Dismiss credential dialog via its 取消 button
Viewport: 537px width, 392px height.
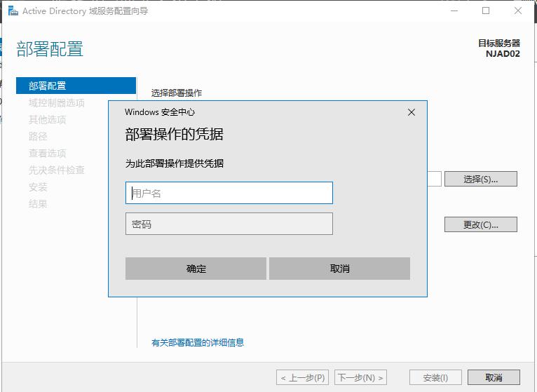tap(339, 269)
